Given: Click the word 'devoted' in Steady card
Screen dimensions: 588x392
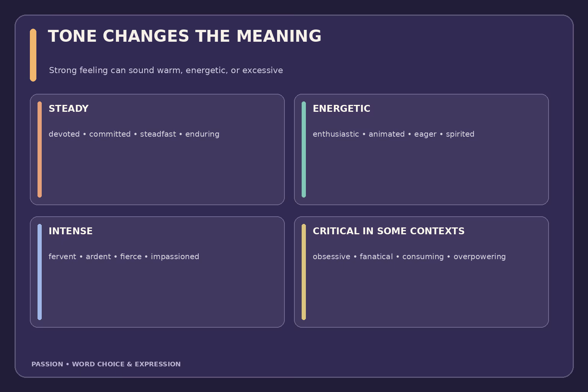Looking at the screenshot, I should 64,134.
